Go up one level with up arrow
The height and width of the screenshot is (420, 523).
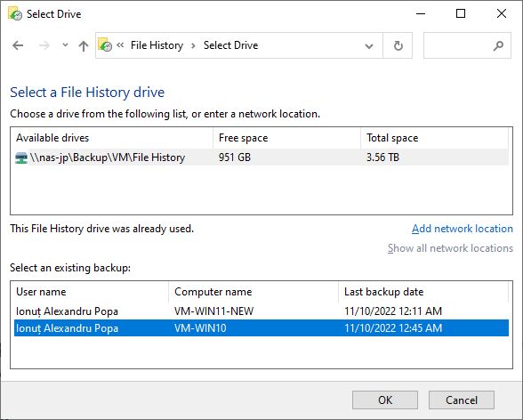point(84,45)
